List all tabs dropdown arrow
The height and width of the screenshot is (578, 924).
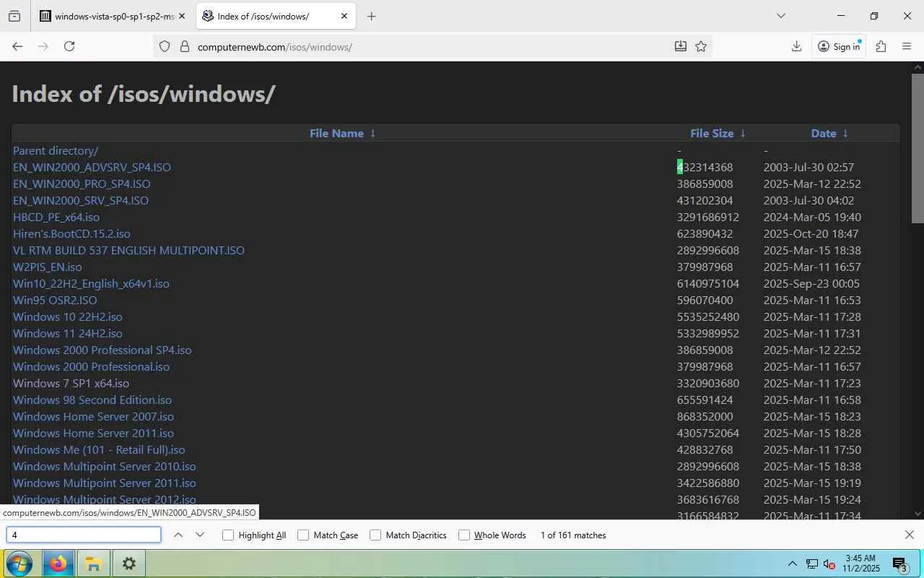tap(781, 16)
